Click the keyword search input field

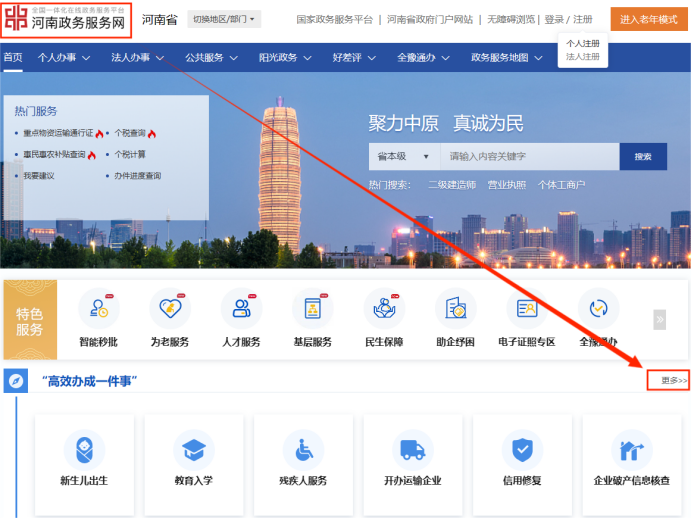(x=530, y=157)
